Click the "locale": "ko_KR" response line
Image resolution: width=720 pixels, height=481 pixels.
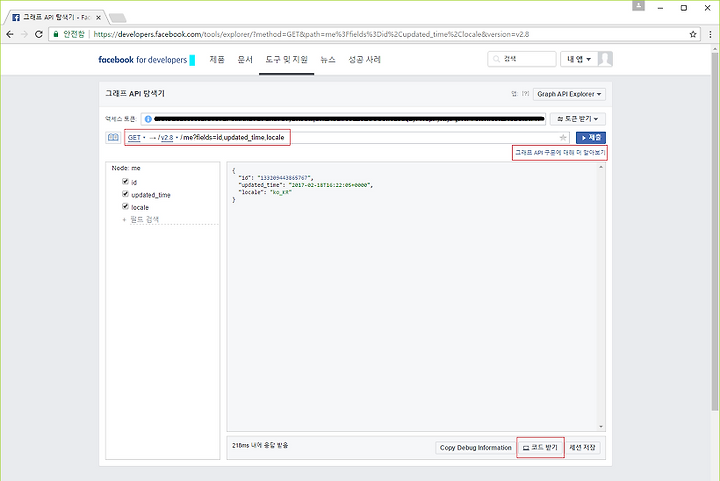(x=265, y=192)
